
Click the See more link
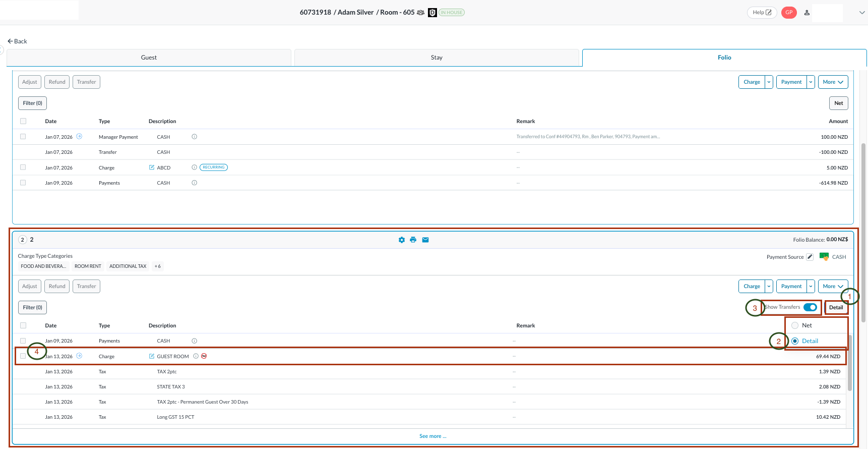coord(432,436)
